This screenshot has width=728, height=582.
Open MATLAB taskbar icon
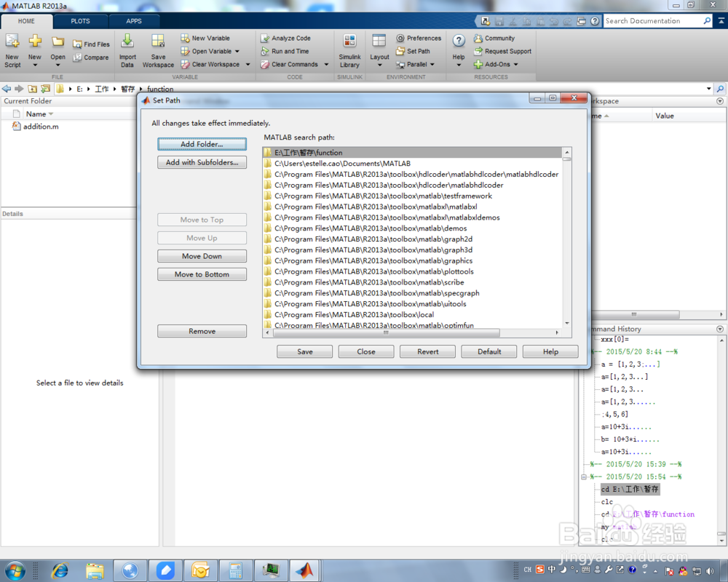(304, 570)
